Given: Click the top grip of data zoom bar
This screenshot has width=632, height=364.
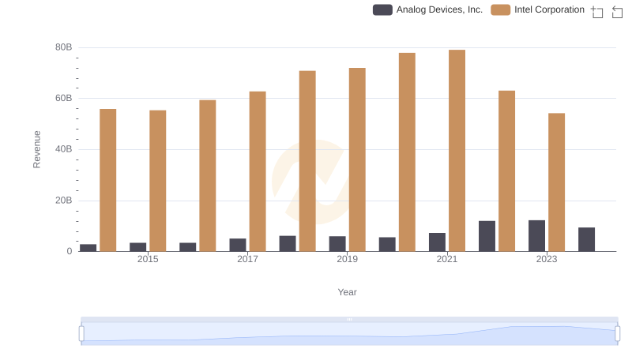Looking at the screenshot, I should coord(349,319).
